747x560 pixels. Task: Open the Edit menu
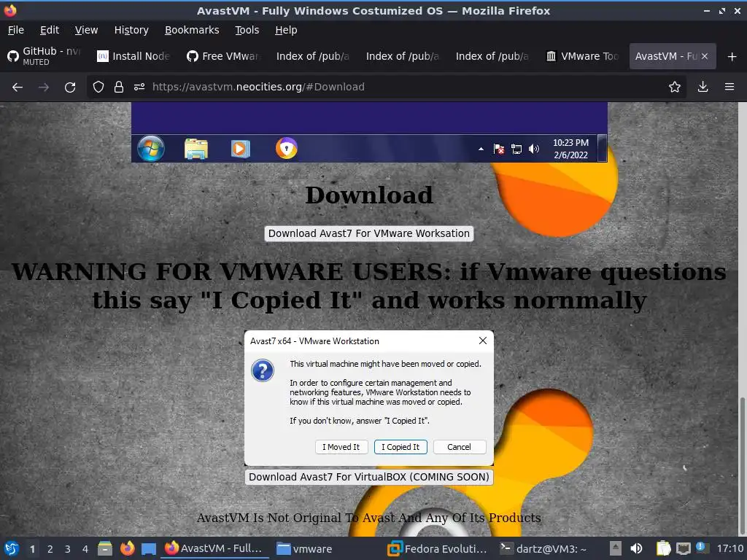click(x=50, y=30)
